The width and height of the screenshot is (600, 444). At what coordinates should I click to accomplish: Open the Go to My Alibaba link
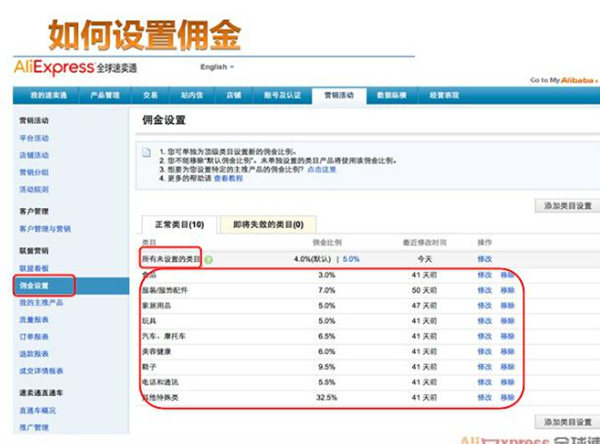pos(562,80)
